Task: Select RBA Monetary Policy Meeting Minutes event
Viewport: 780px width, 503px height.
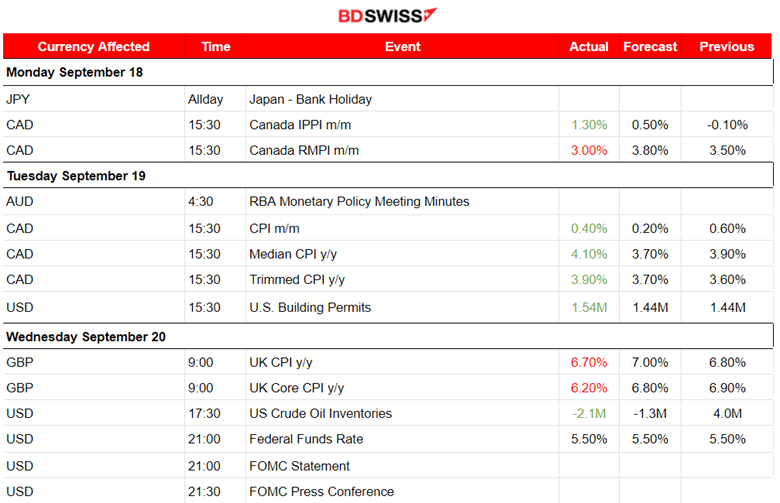Action: [x=359, y=202]
